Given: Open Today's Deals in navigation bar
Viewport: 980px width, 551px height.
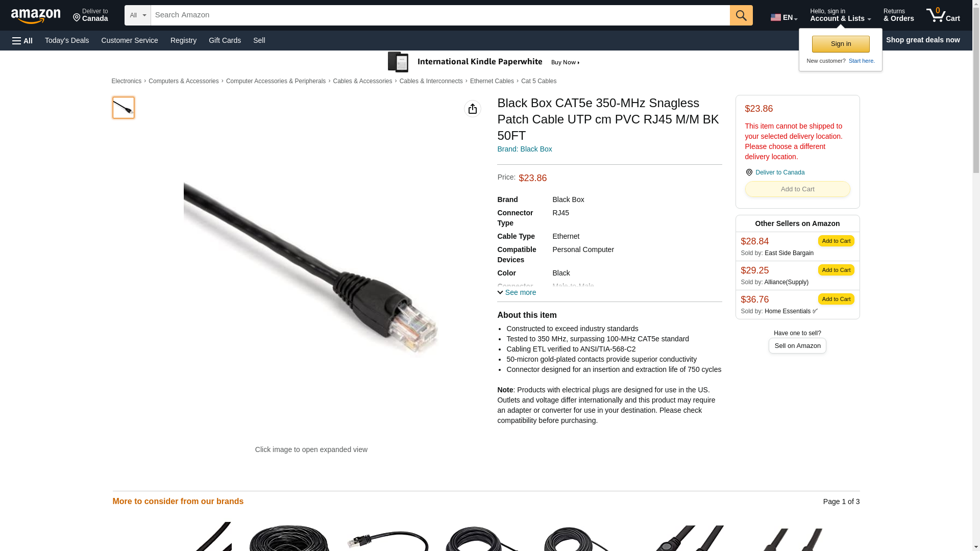Looking at the screenshot, I should tap(67, 40).
